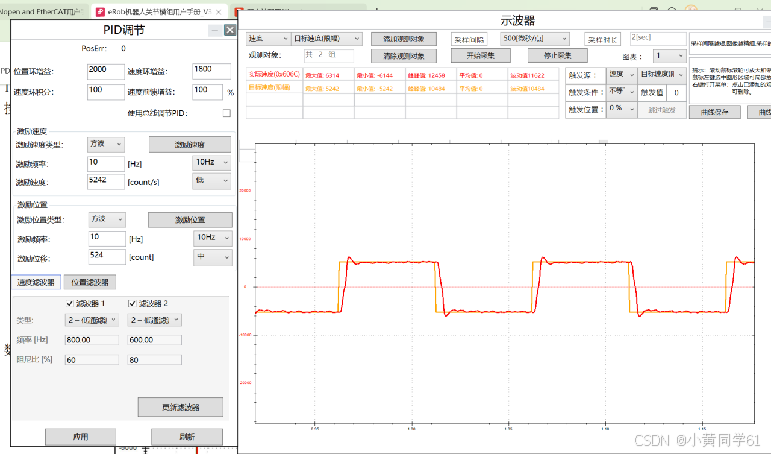The image size is (771, 454).
Task: Edit filter 1 frequency 800.00 field
Action: 91,340
